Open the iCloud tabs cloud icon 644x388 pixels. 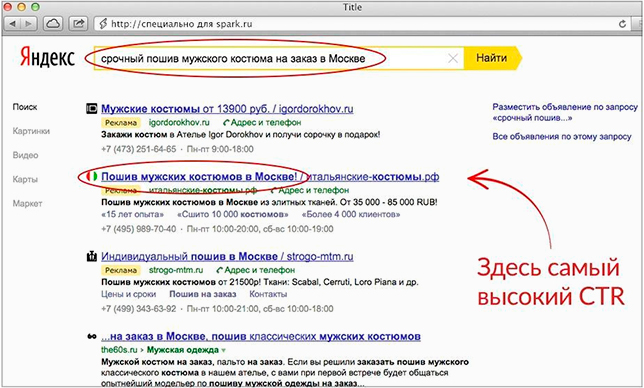[x=53, y=24]
